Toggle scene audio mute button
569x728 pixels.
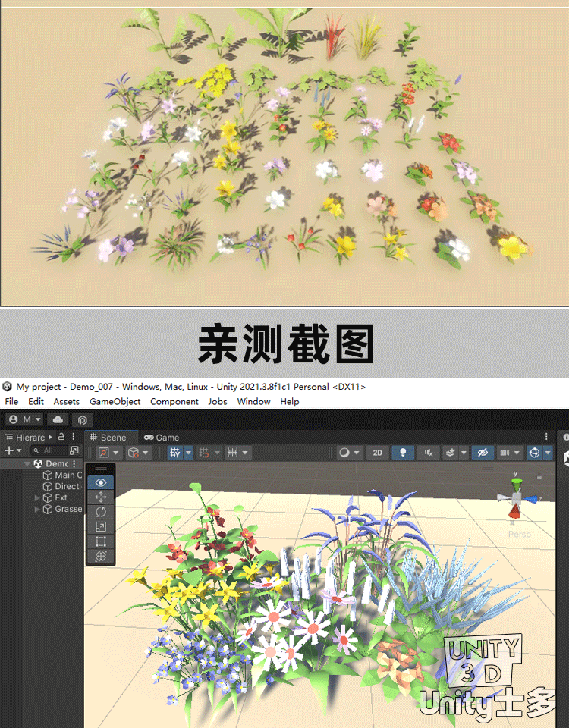click(429, 453)
